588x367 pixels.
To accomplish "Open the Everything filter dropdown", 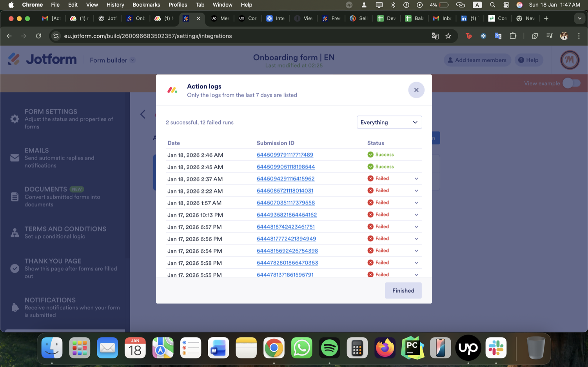I will click(389, 122).
